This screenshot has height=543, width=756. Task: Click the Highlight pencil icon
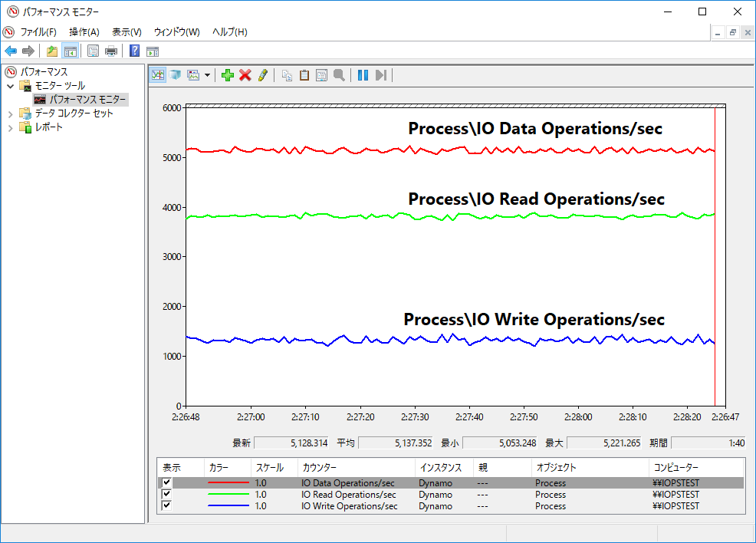click(x=263, y=75)
